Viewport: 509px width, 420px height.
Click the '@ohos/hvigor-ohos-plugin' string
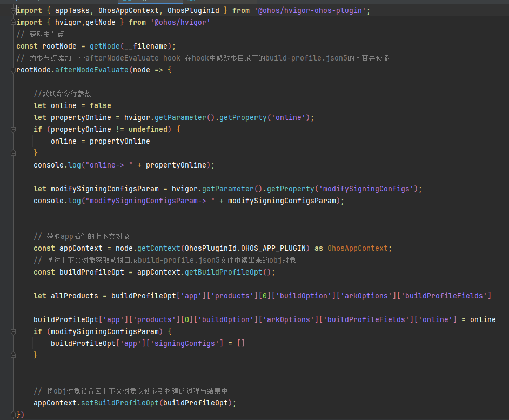[x=310, y=11]
